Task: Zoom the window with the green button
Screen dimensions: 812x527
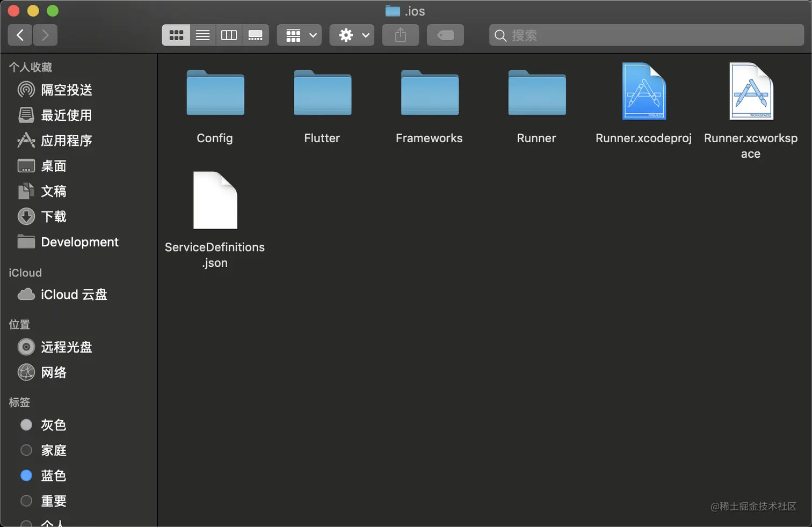Action: (x=53, y=11)
